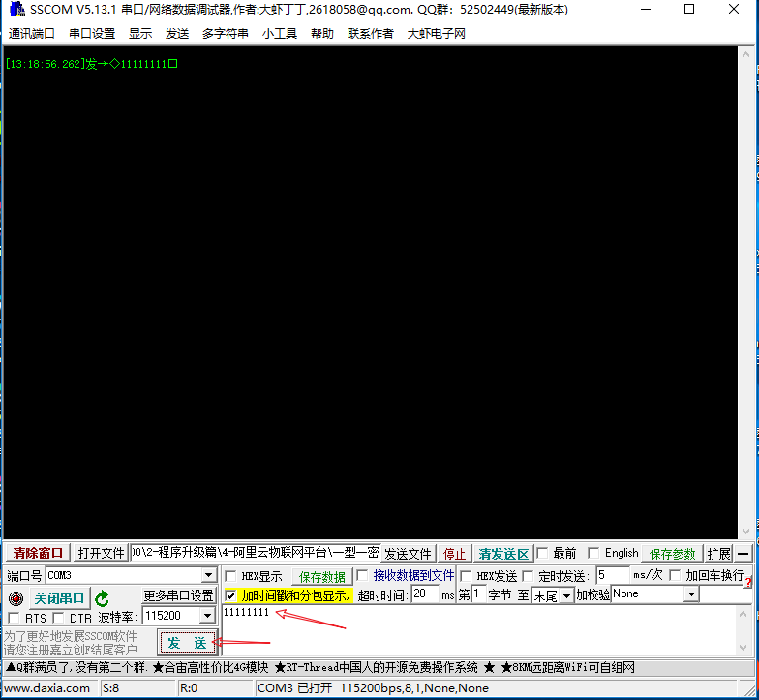Open the 多字符串 menu
Screen dimensions: 759x700
225,33
